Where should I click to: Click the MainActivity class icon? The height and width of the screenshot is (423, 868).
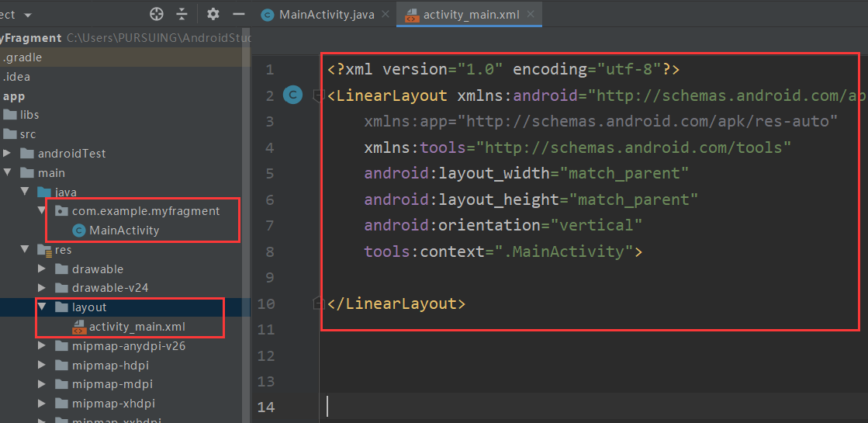[x=79, y=231]
